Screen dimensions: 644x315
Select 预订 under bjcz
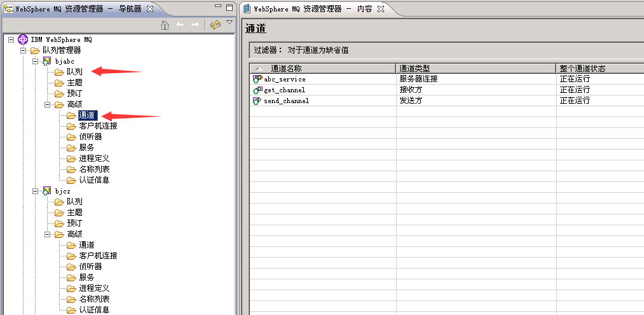tap(75, 223)
